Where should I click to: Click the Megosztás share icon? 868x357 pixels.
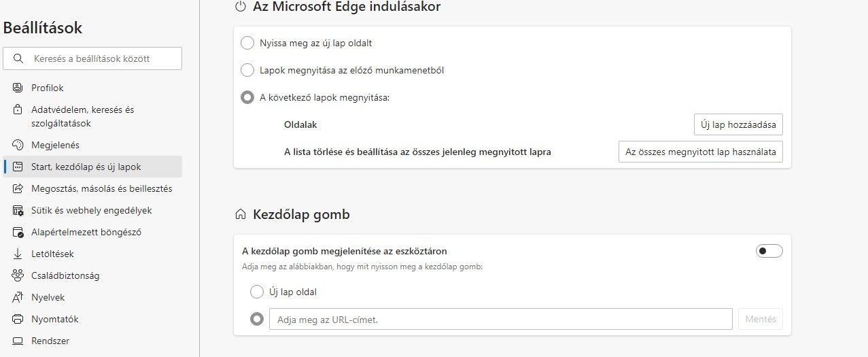point(18,188)
